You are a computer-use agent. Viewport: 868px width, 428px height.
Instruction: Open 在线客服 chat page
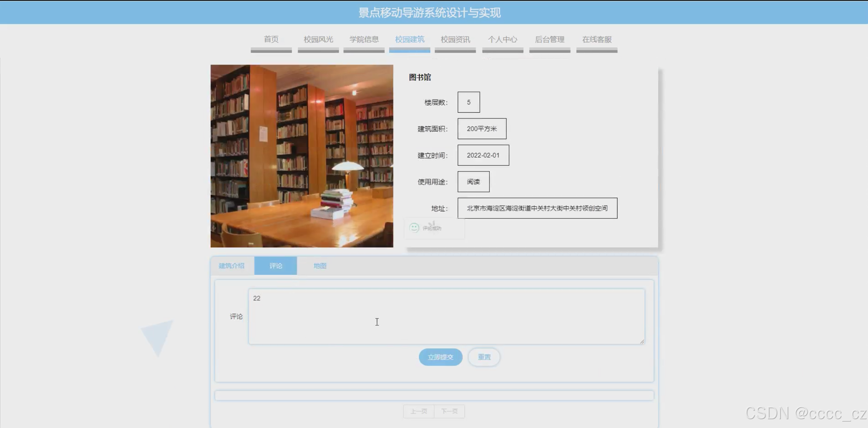pyautogui.click(x=597, y=40)
